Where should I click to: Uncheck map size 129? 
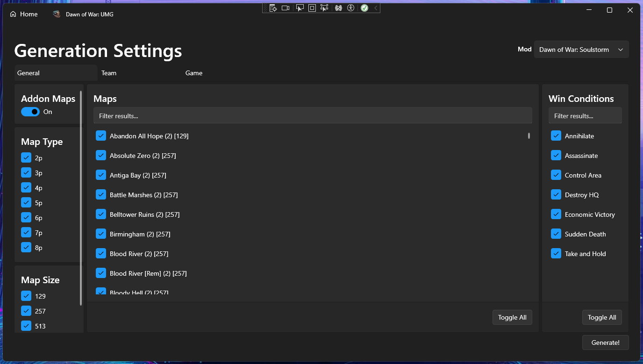26,296
